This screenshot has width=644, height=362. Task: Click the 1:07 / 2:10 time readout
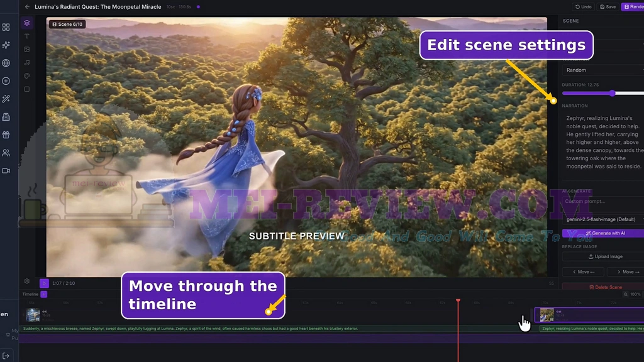(x=64, y=283)
